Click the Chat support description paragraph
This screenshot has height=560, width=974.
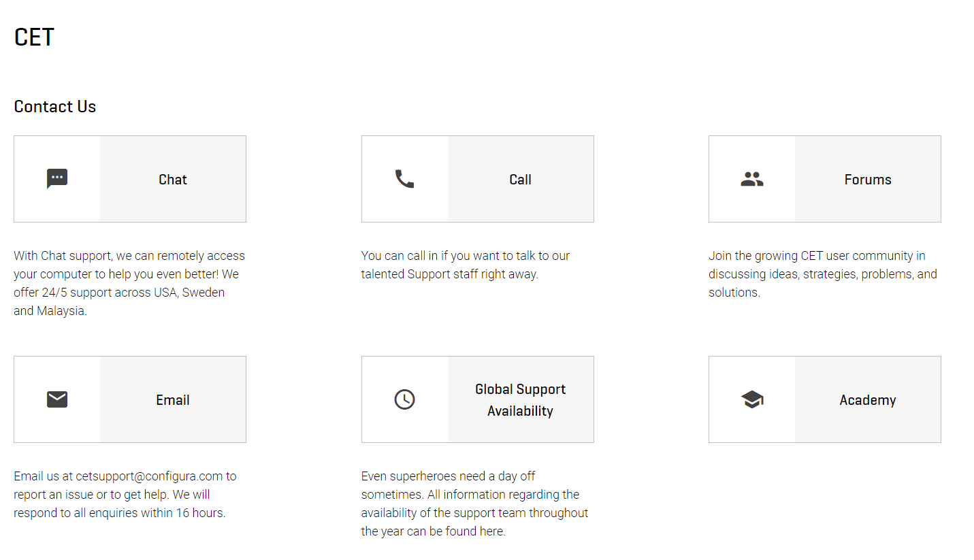pyautogui.click(x=129, y=283)
